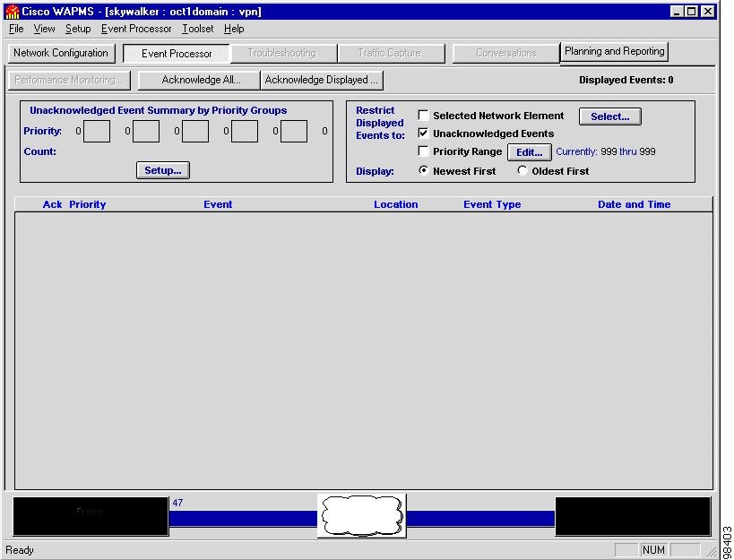
Task: Select the Oldest First radio button
Action: [x=522, y=171]
